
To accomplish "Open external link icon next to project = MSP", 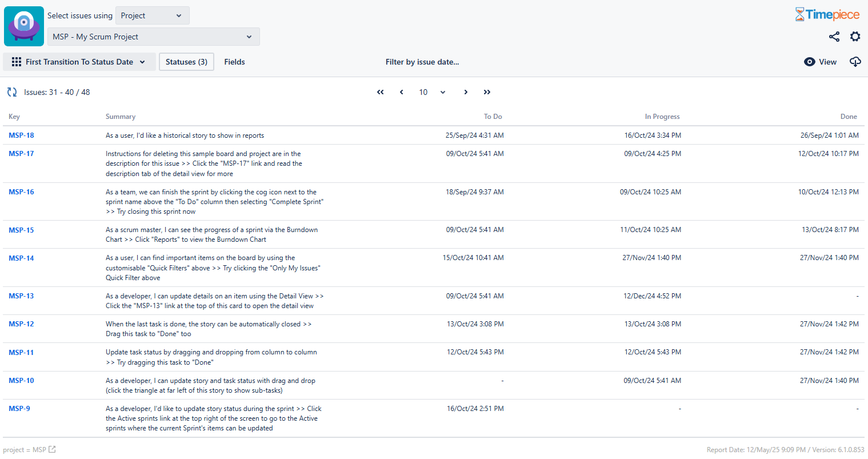I will point(52,449).
